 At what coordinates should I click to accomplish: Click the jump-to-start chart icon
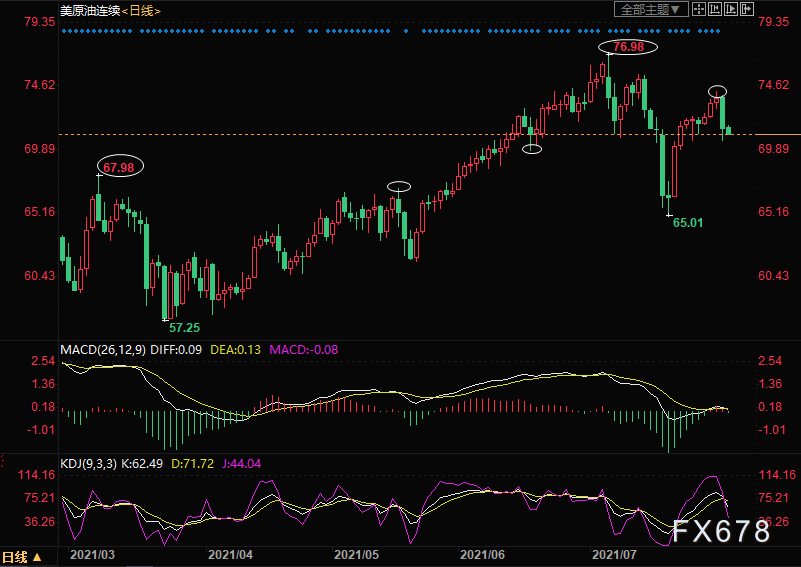pos(714,9)
